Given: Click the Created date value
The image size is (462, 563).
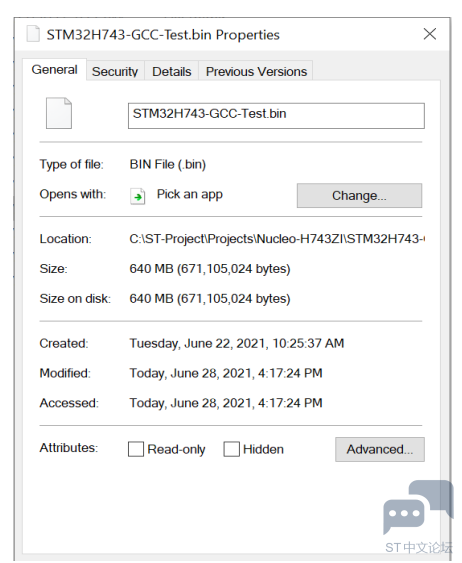Looking at the screenshot, I should [237, 344].
